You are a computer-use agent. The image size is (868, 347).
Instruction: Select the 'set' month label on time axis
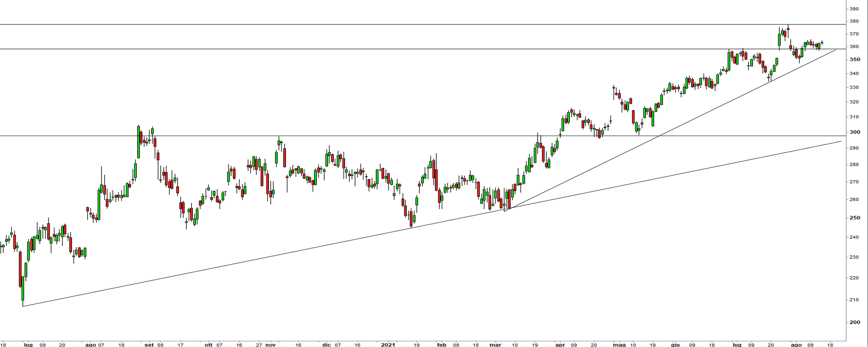(x=149, y=345)
